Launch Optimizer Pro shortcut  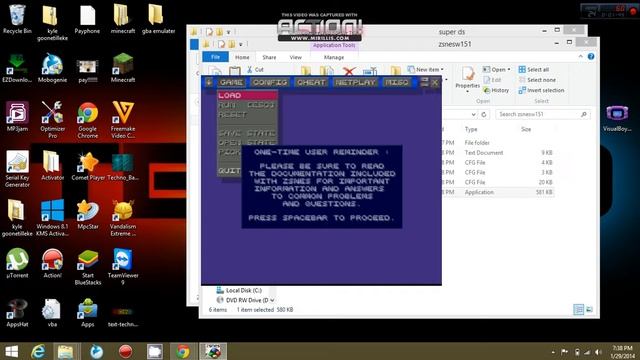(x=52, y=119)
